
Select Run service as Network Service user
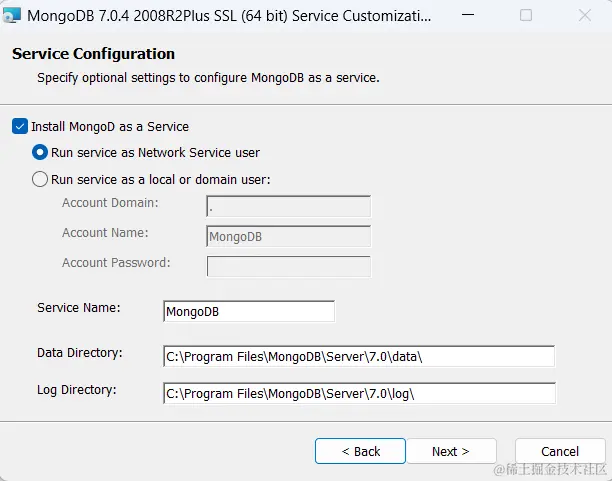pyautogui.click(x=40, y=153)
